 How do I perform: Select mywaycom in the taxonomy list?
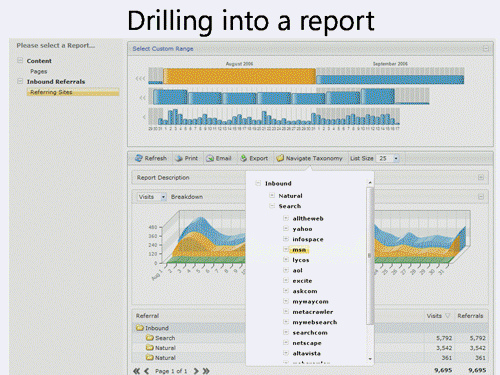[310, 301]
